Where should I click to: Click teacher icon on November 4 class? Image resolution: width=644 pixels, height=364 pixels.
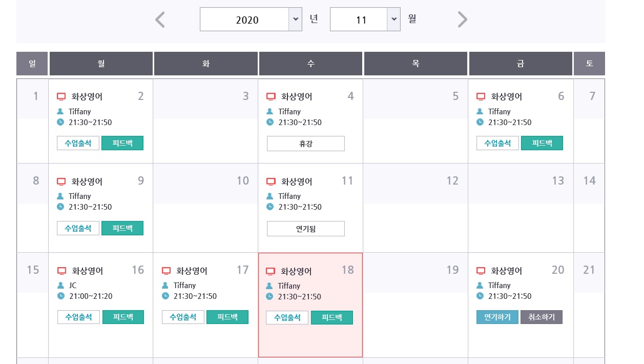coord(270,111)
